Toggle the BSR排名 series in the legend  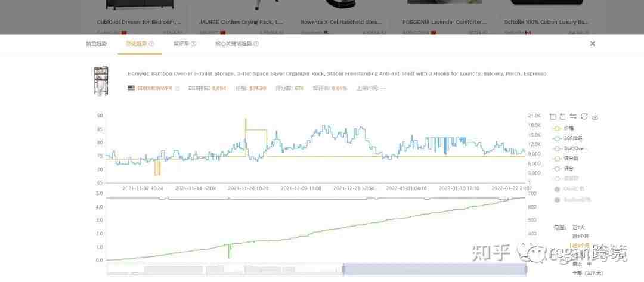tap(567, 139)
